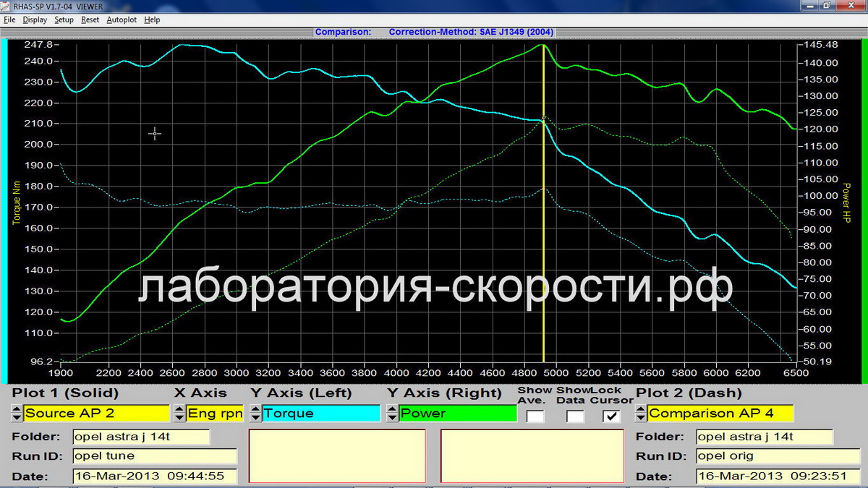Click the X Axis Eng rpm stepper arrows
Viewport: 868px width, 488px height.
click(x=179, y=414)
